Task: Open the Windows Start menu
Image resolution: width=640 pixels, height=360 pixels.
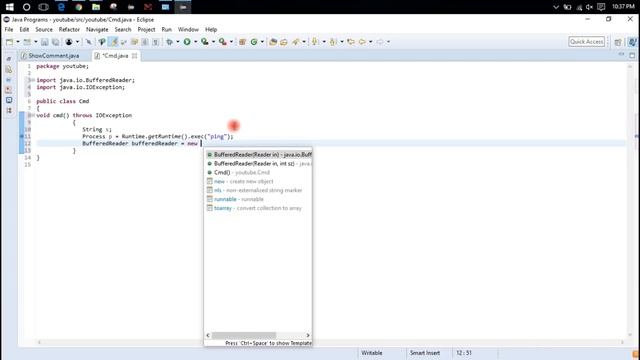Action: click(x=9, y=7)
